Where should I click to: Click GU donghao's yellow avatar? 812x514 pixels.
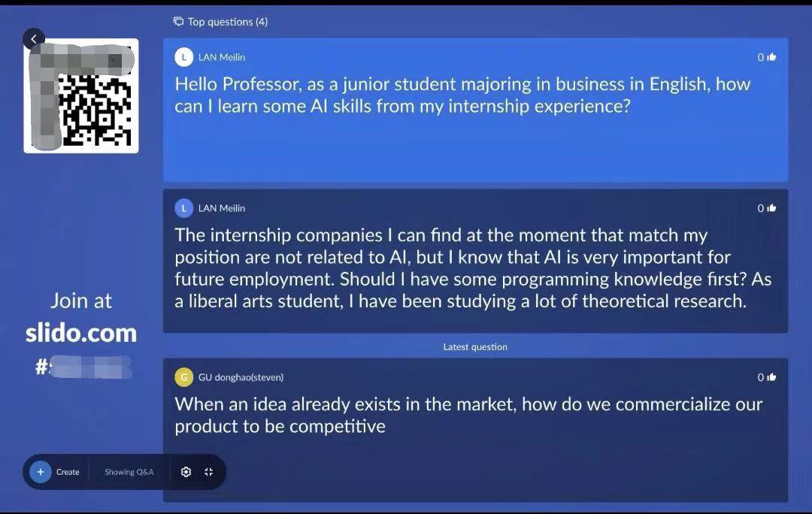(183, 377)
